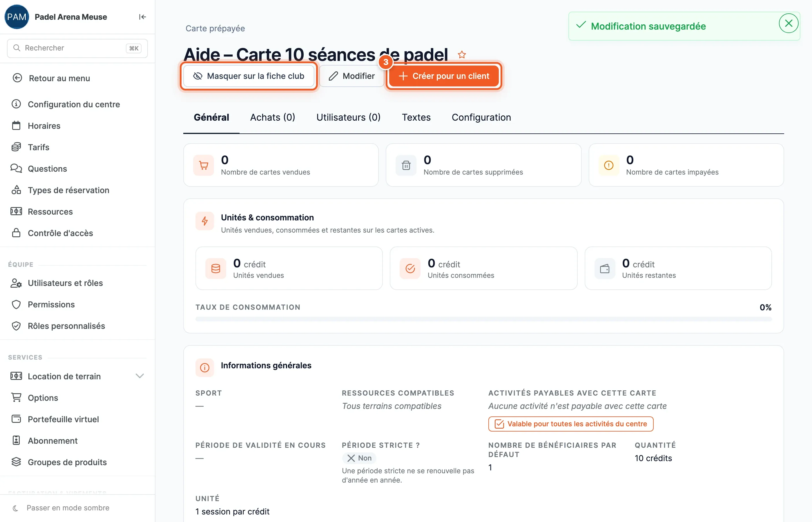812x522 pixels.
Task: Click the 10 crédits quantity value
Action: [653, 458]
